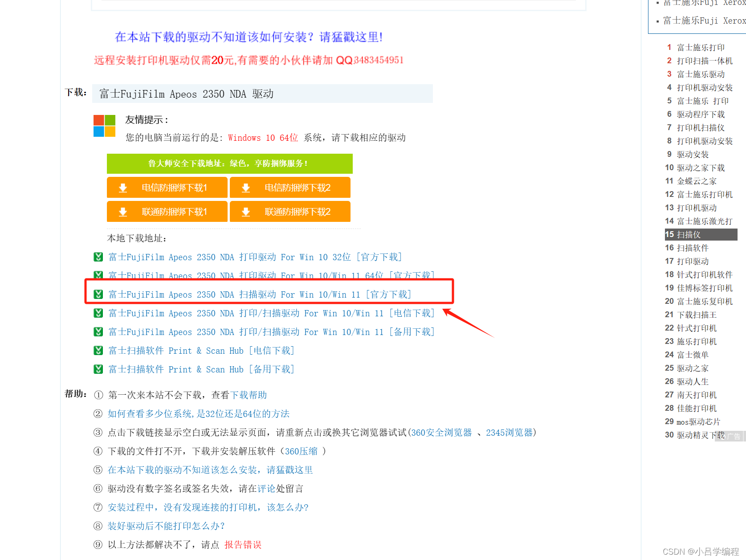Select highlighted tag 15 扫描仪 in the sidebar

click(701, 234)
